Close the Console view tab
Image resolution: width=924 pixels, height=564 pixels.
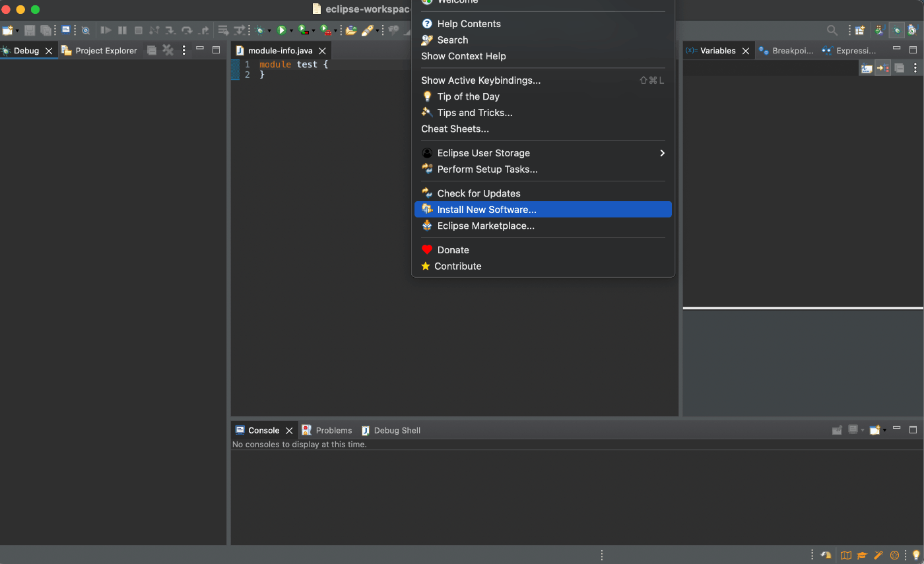tap(289, 431)
